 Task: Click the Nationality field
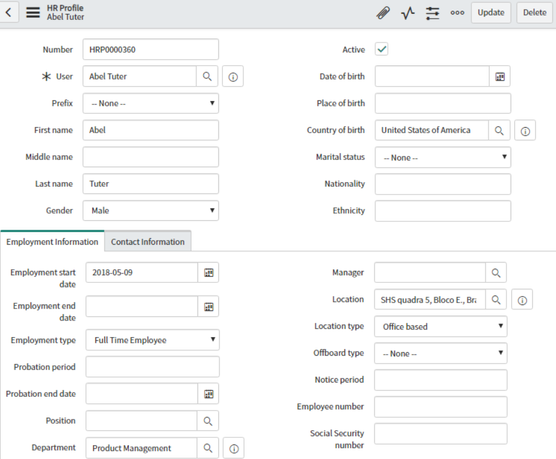pos(443,184)
